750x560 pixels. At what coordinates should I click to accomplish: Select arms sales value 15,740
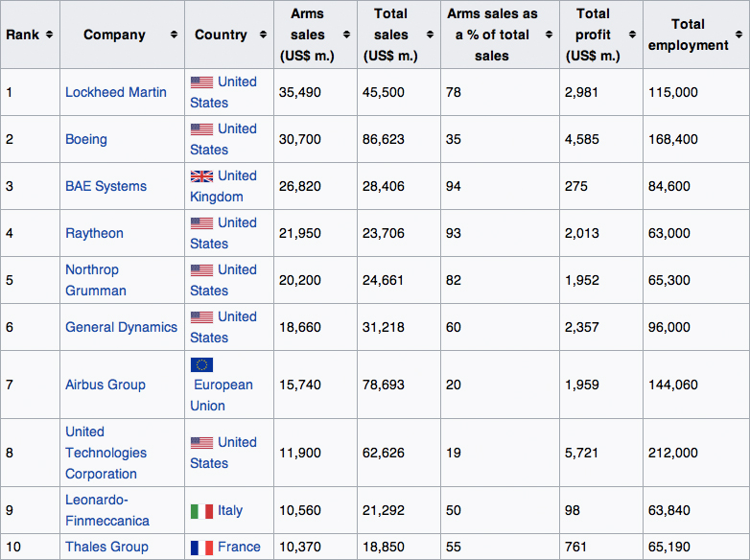click(x=300, y=385)
